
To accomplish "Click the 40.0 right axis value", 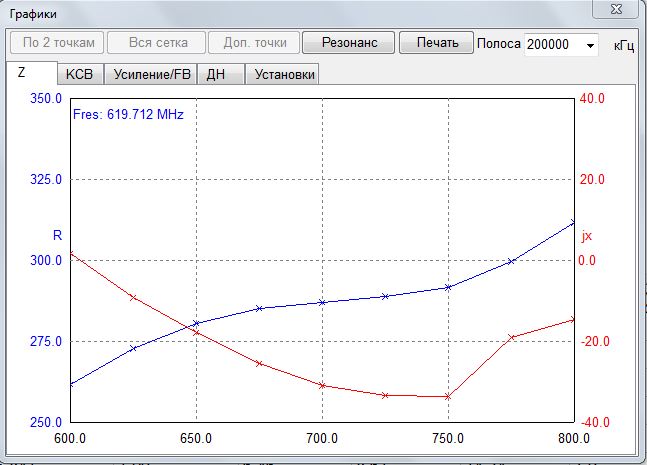I will (592, 99).
